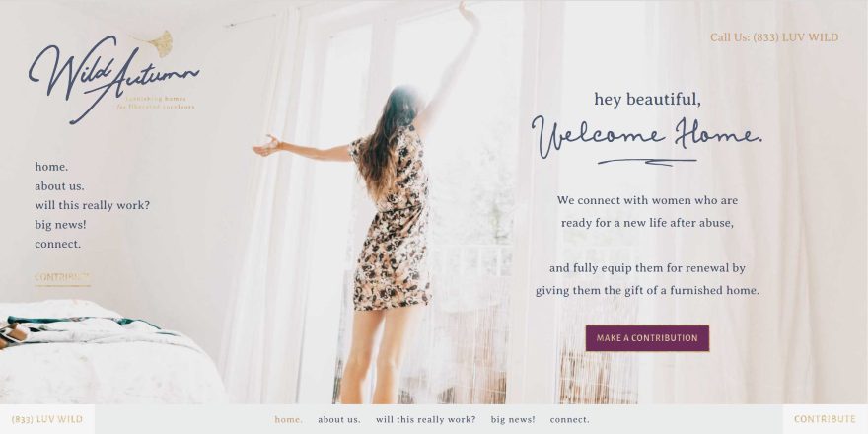
Task: Click the 'furnishing homes for liberated survivors' tagline
Action: pyautogui.click(x=156, y=103)
